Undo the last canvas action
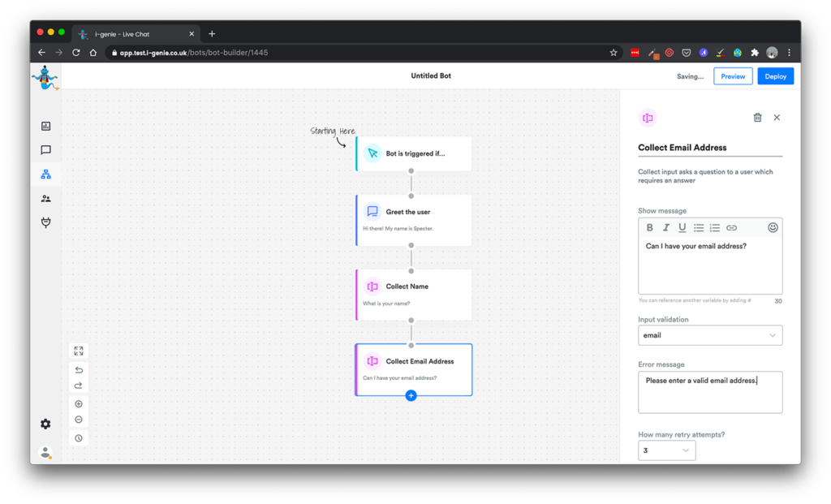The image size is (831, 504). point(79,370)
